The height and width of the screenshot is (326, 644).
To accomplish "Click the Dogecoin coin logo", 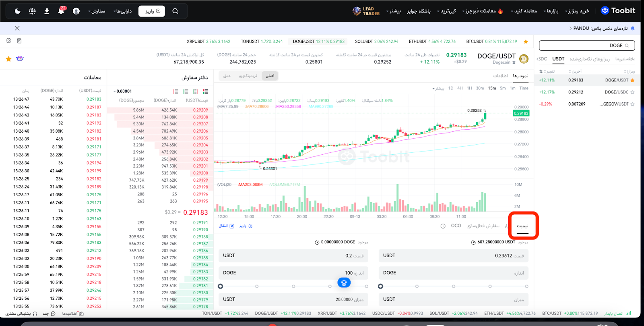I will coord(524,59).
